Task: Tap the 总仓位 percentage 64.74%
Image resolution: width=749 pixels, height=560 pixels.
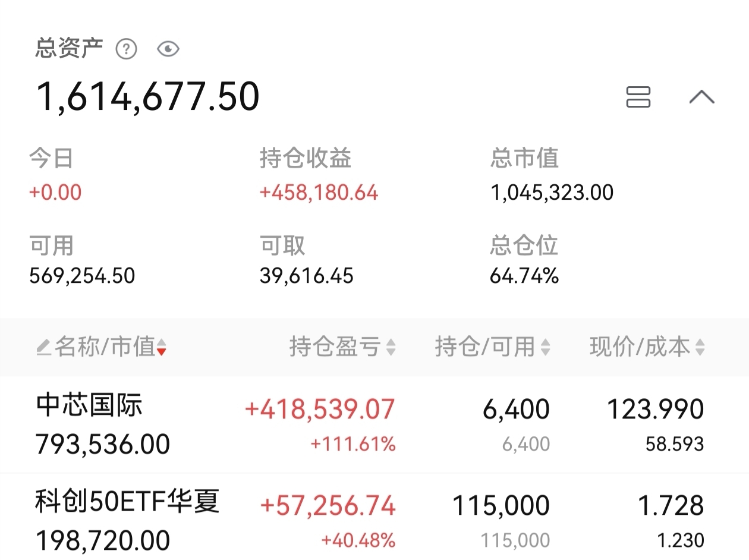Action: [524, 276]
